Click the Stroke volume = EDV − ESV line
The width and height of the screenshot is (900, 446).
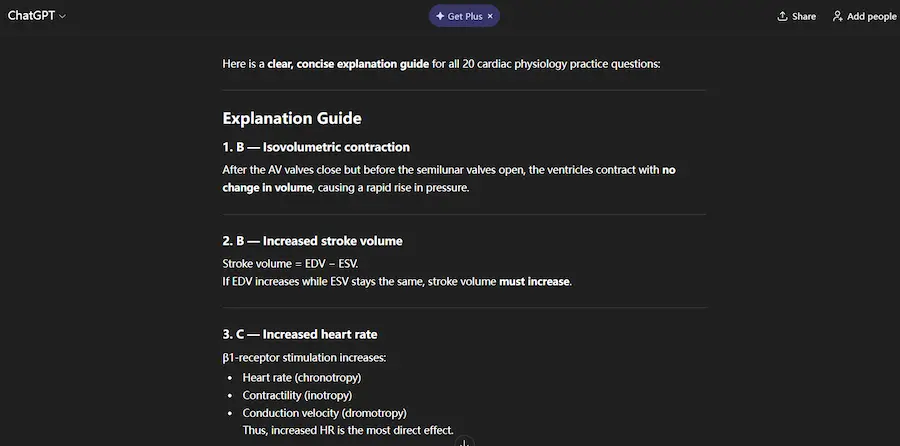290,263
